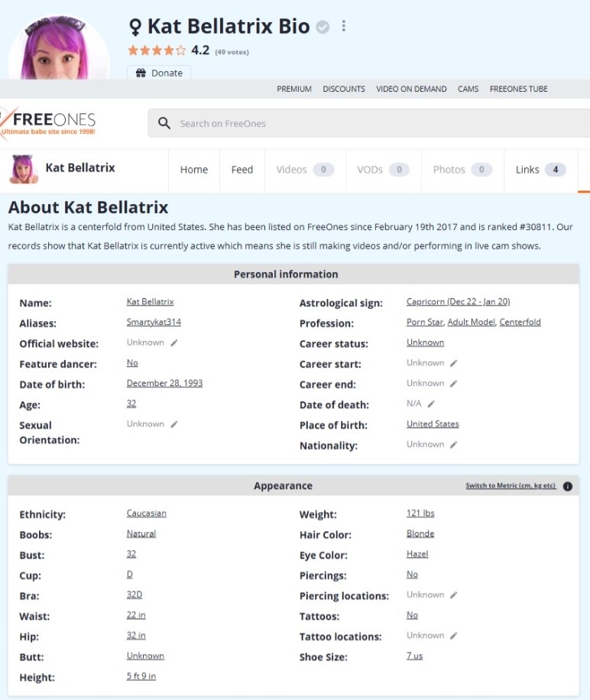The width and height of the screenshot is (590, 700).
Task: Switch to Metric units
Action: 511,486
